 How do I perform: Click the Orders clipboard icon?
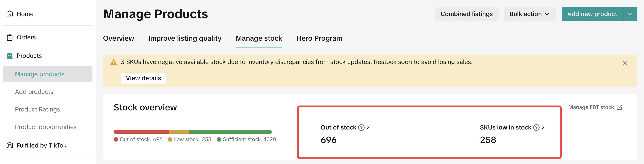coord(10,37)
